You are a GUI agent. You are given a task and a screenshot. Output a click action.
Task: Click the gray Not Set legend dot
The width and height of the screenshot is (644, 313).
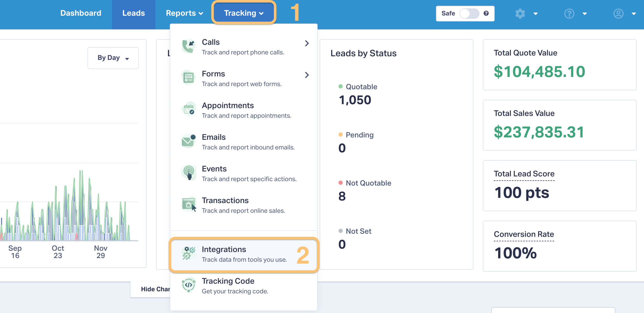point(341,231)
